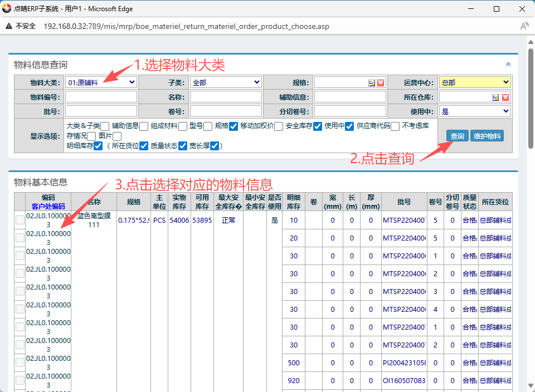Click the 不安全 warning icon
This screenshot has width=535, height=392.
click(9, 26)
